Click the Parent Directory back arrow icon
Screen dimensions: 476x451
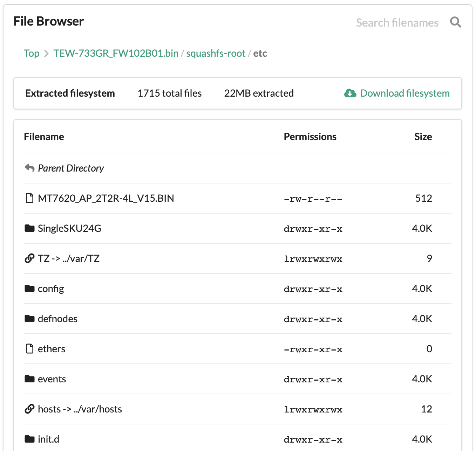pyautogui.click(x=29, y=168)
